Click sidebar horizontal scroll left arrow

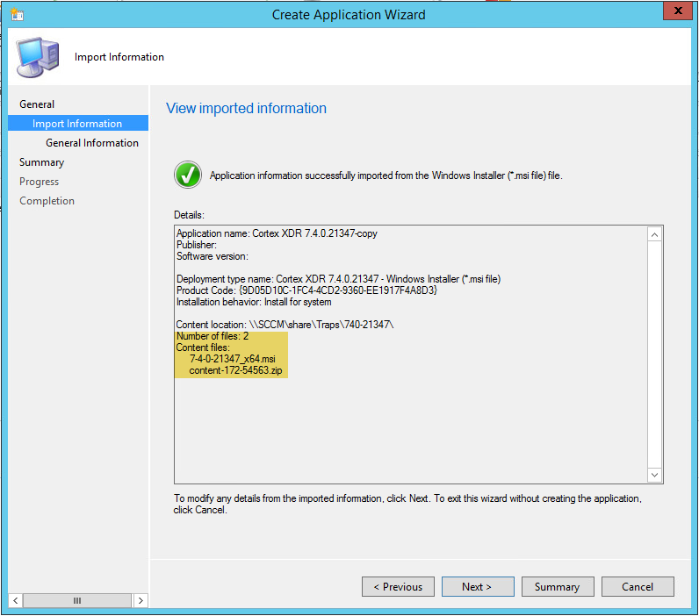(15, 600)
